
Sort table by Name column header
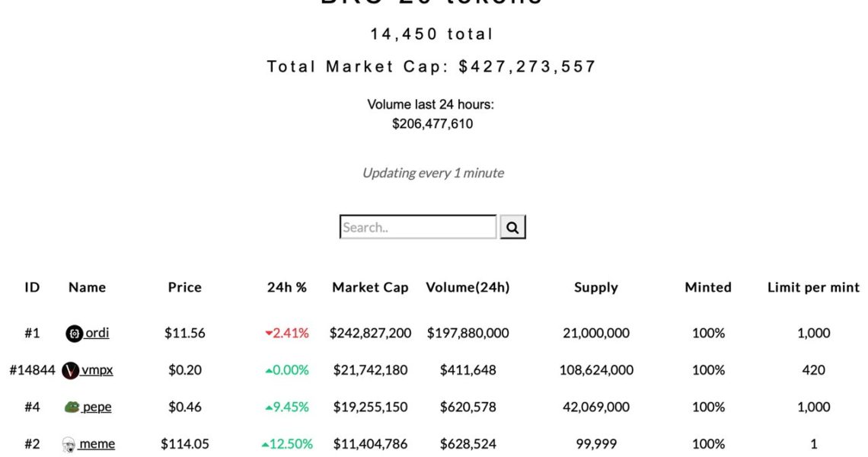pyautogui.click(x=87, y=287)
